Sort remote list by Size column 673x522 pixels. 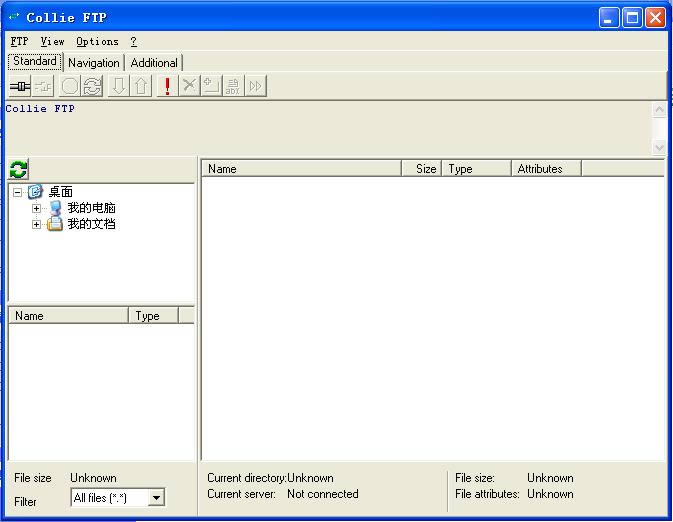pos(421,169)
